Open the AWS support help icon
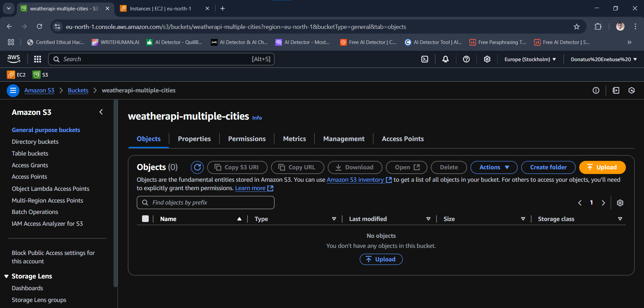This screenshot has width=644, height=308. click(466, 59)
